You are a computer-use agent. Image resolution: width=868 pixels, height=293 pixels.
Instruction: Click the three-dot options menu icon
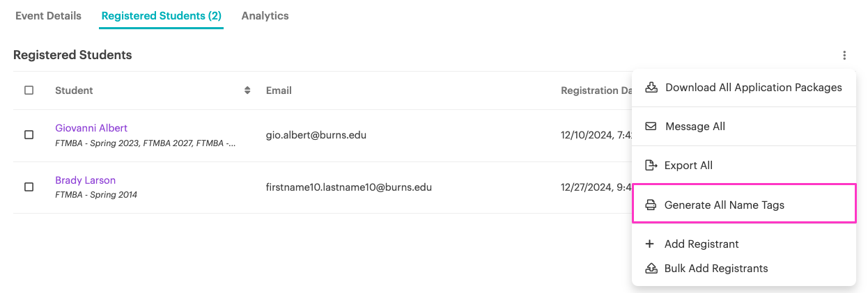844,56
